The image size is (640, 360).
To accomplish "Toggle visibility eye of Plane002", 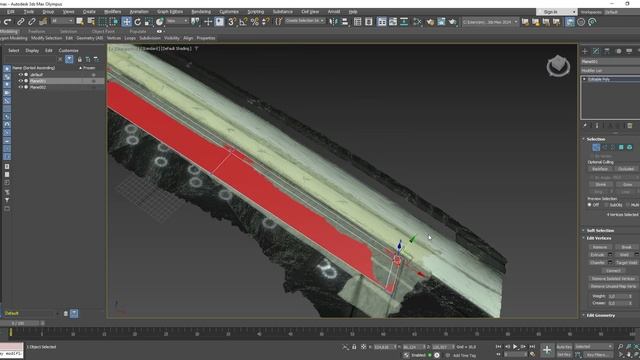I will point(20,87).
